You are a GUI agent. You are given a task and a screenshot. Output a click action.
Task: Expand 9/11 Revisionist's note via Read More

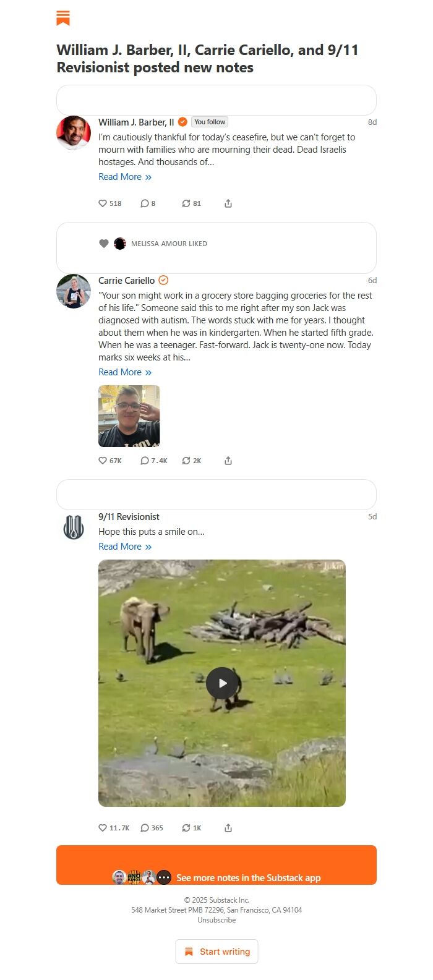[125, 547]
